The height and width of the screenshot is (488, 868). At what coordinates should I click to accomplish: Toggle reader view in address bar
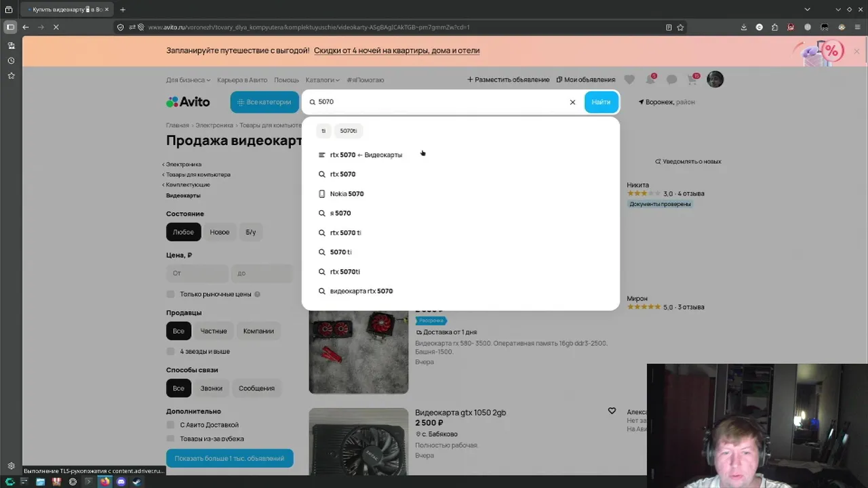point(669,27)
